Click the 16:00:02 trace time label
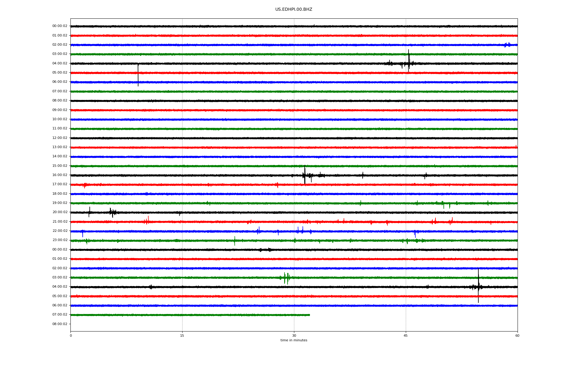The width and height of the screenshot is (588, 368). pos(60,175)
